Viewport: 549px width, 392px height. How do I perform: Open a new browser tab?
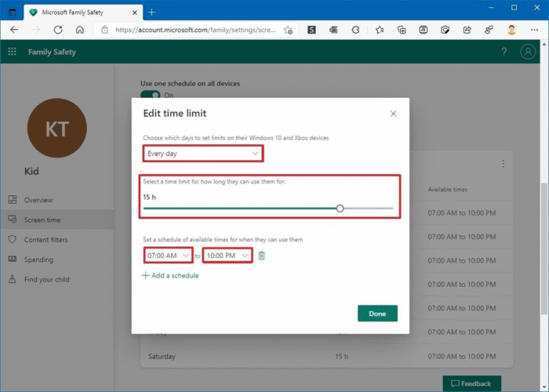[x=151, y=12]
